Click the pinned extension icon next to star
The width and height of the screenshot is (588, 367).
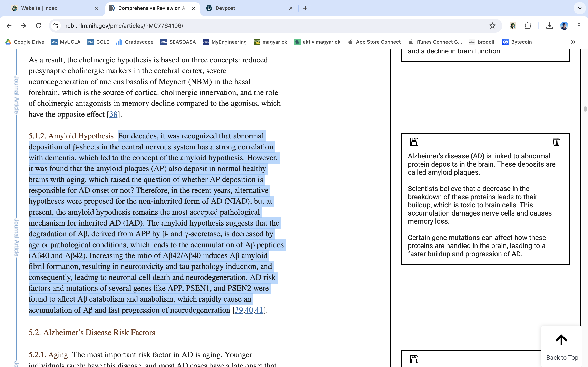pyautogui.click(x=513, y=26)
